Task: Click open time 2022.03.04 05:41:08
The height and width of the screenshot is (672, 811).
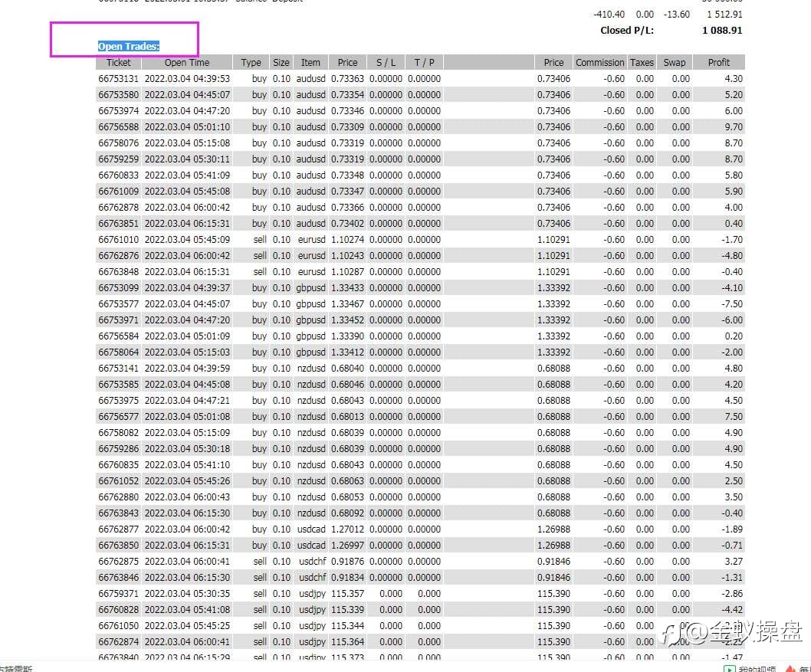Action: pyautogui.click(x=187, y=609)
